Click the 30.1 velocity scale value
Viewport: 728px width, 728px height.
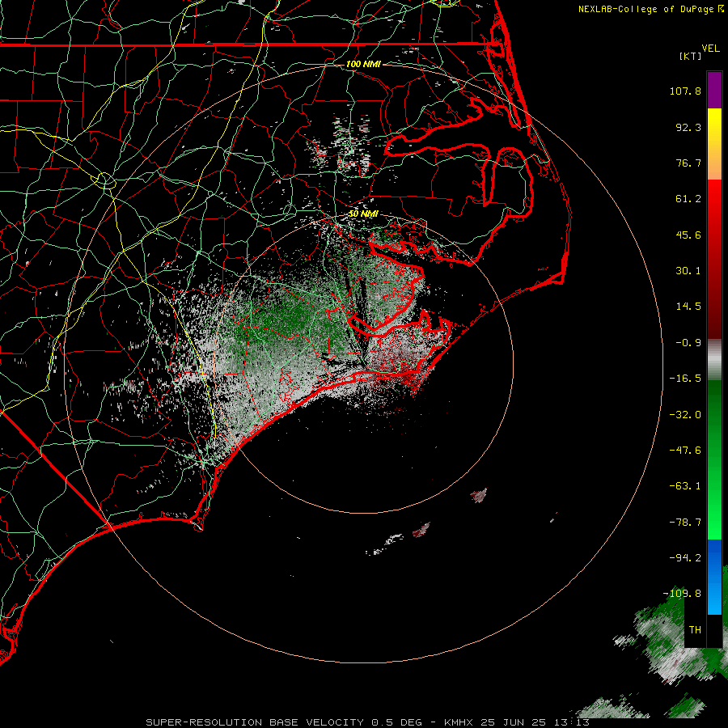[688, 271]
